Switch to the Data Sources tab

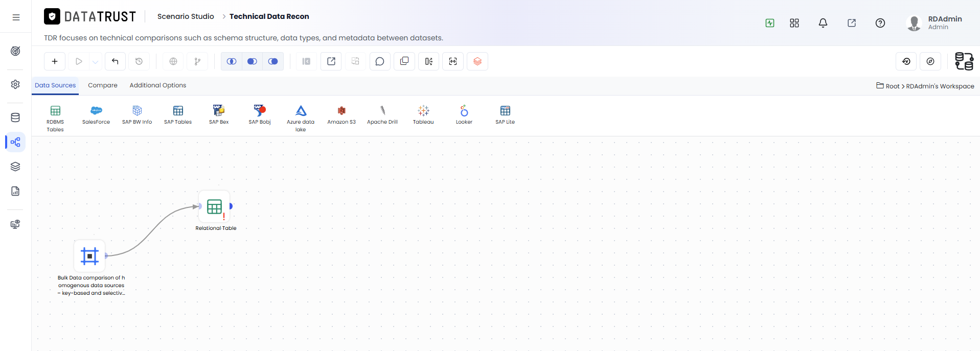[x=55, y=85]
